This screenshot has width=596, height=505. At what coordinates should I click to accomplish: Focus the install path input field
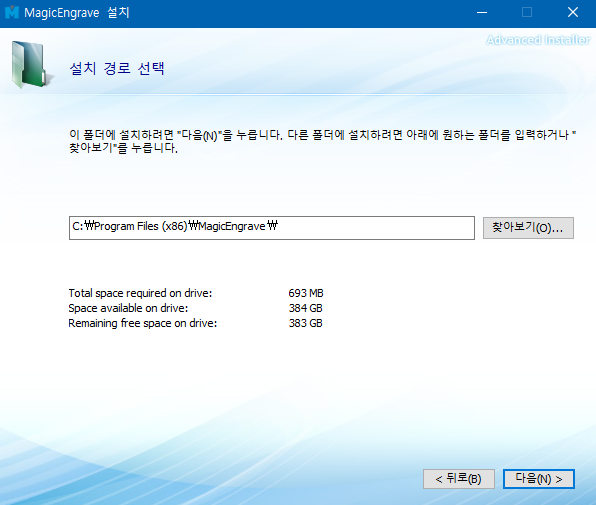click(272, 228)
